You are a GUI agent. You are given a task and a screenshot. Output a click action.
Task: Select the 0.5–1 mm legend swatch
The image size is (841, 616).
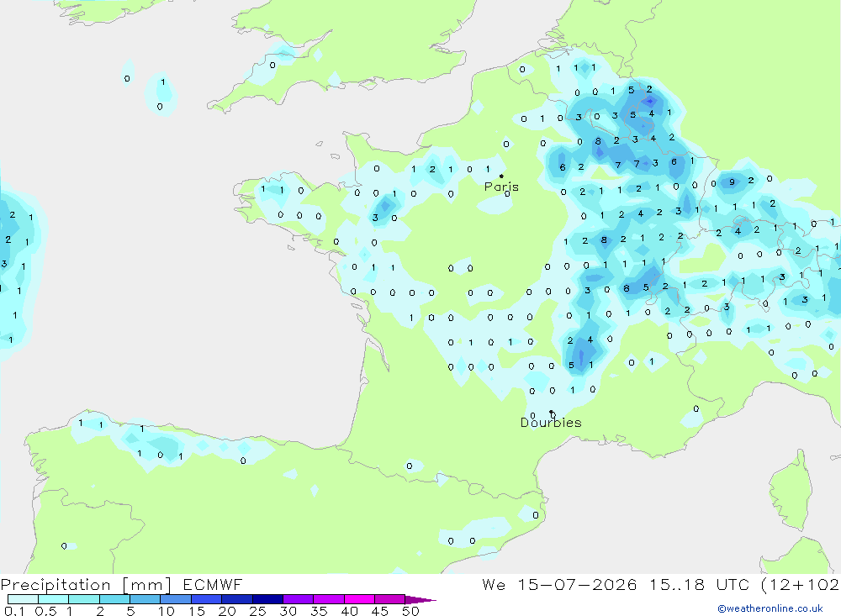pos(54,599)
